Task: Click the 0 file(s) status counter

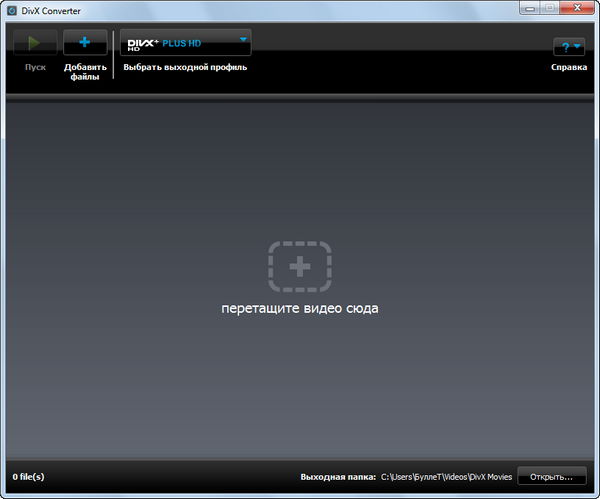Action: click(x=29, y=477)
